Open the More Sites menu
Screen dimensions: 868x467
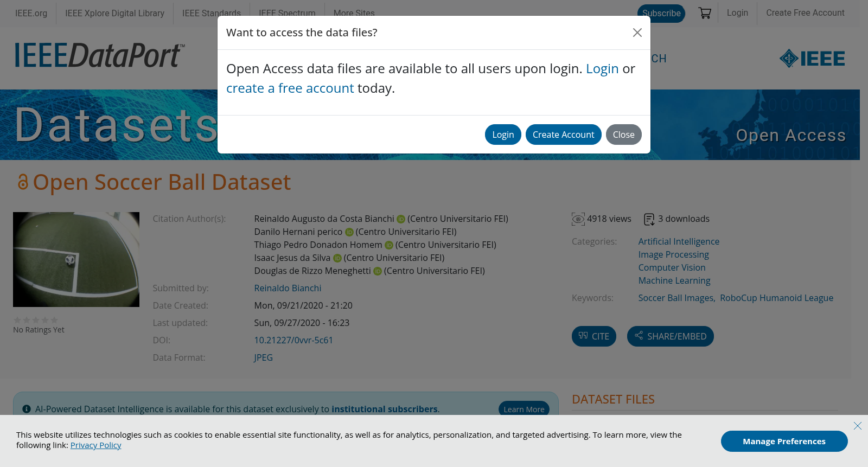click(354, 13)
